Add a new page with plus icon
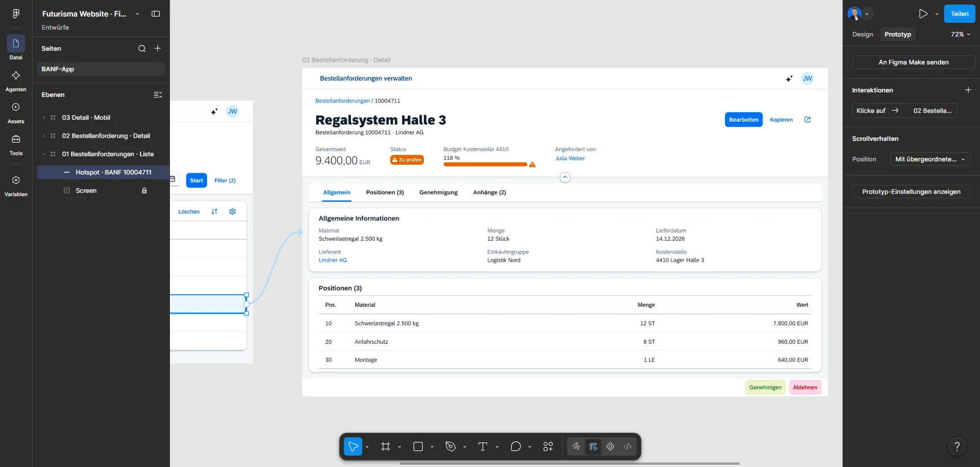Screen dimensions: 980x467 coord(157,48)
